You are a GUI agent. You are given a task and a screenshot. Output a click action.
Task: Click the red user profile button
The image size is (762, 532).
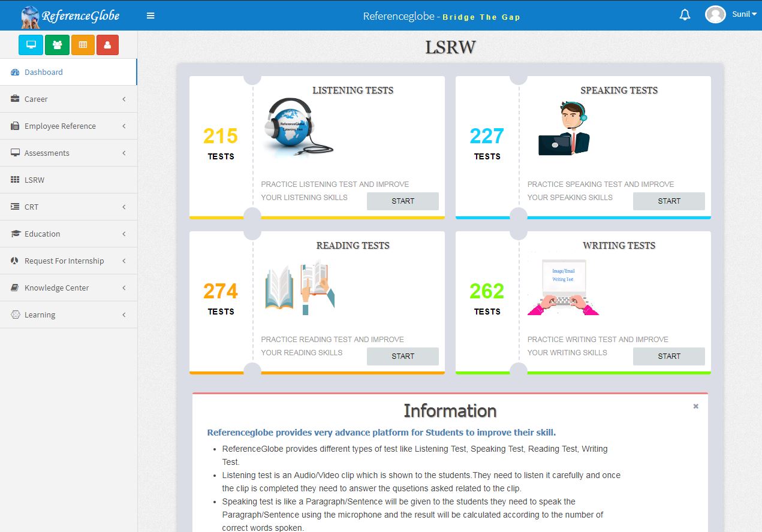click(x=107, y=45)
